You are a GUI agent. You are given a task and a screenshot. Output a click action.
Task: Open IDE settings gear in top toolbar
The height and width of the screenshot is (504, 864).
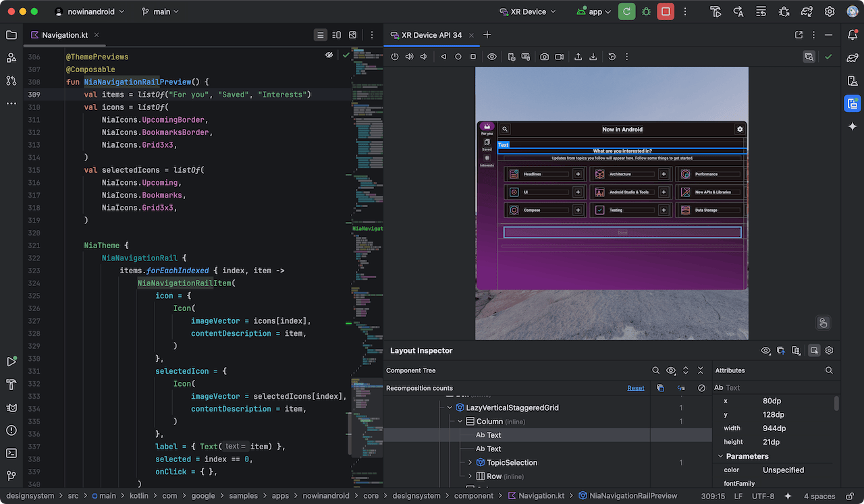coord(830,11)
